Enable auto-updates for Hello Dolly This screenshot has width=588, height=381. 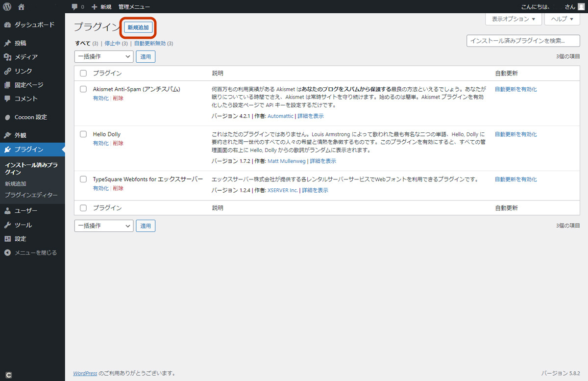point(515,134)
